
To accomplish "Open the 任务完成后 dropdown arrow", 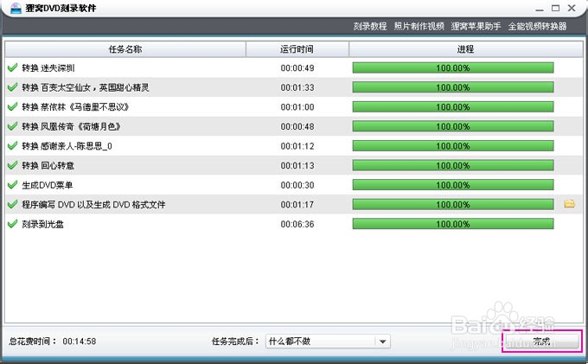I will [382, 342].
